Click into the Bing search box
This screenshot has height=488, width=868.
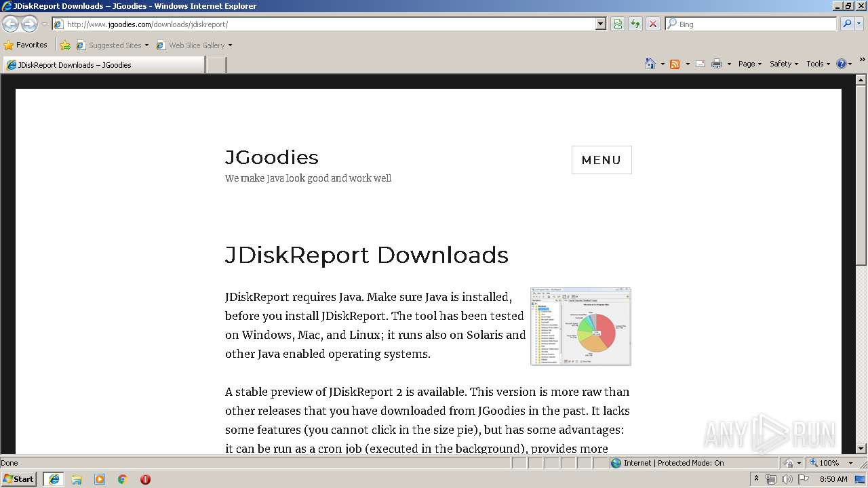point(751,24)
